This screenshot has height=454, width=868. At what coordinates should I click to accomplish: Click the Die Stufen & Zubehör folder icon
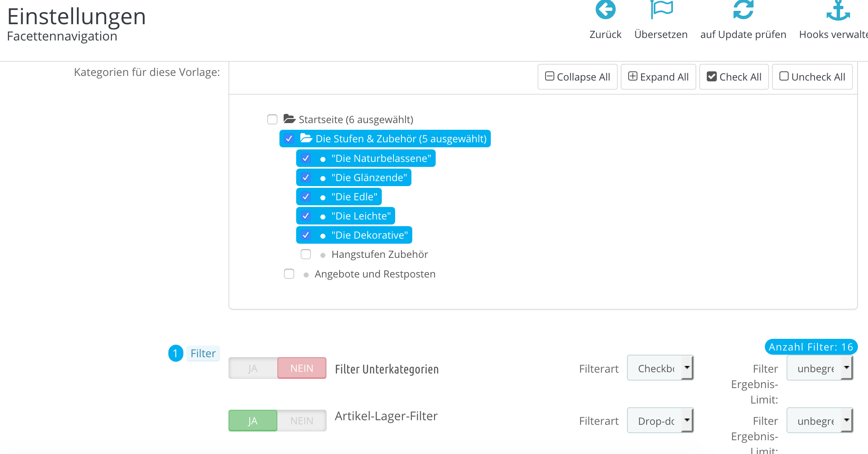coord(306,138)
